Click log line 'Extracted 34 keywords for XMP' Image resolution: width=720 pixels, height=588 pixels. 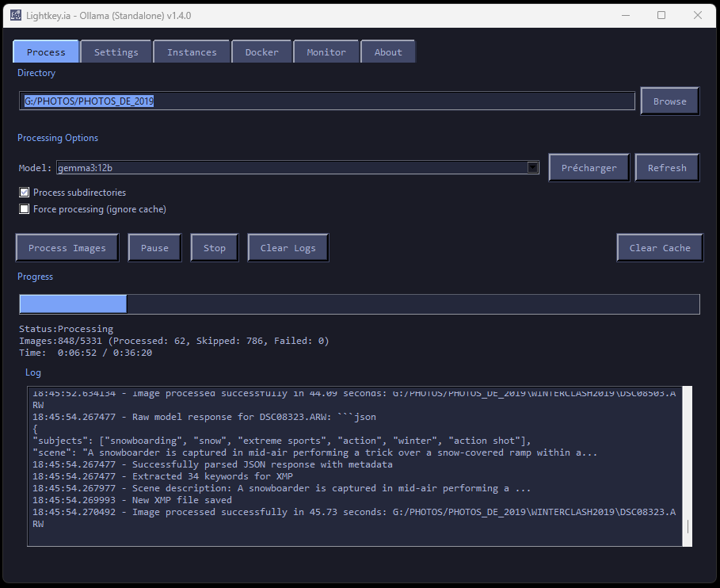(x=162, y=476)
